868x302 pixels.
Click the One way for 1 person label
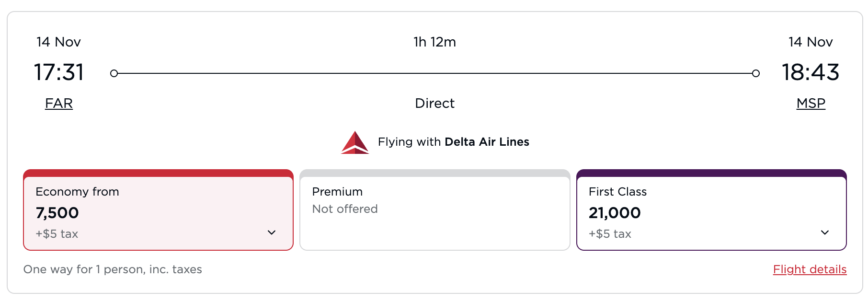point(113,269)
